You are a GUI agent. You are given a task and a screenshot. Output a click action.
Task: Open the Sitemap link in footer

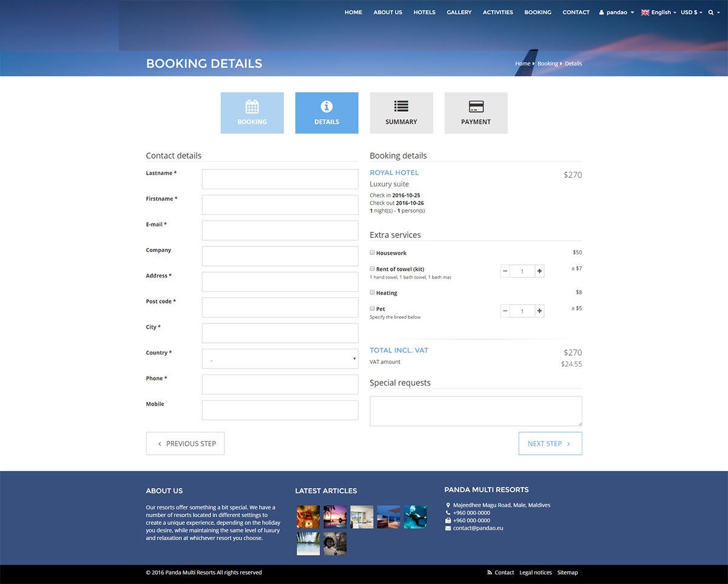(x=568, y=572)
